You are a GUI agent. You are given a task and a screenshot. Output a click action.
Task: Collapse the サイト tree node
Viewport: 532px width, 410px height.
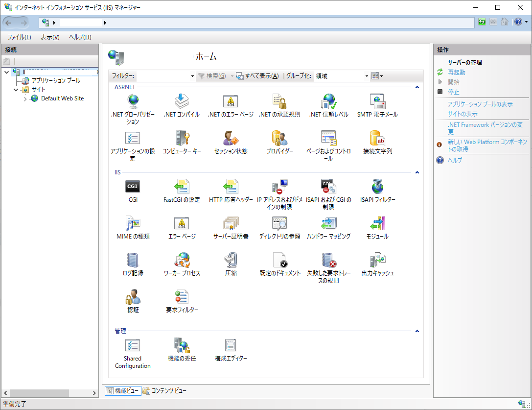click(16, 90)
